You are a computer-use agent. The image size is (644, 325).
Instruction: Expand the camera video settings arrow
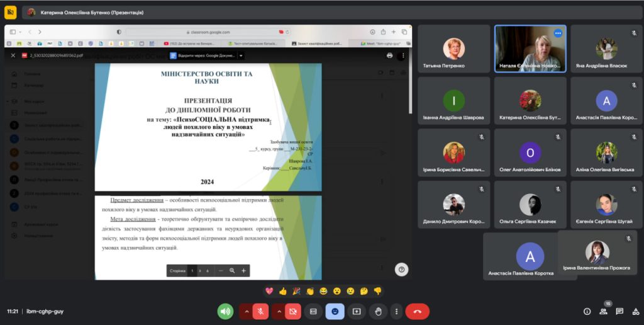coord(277,311)
